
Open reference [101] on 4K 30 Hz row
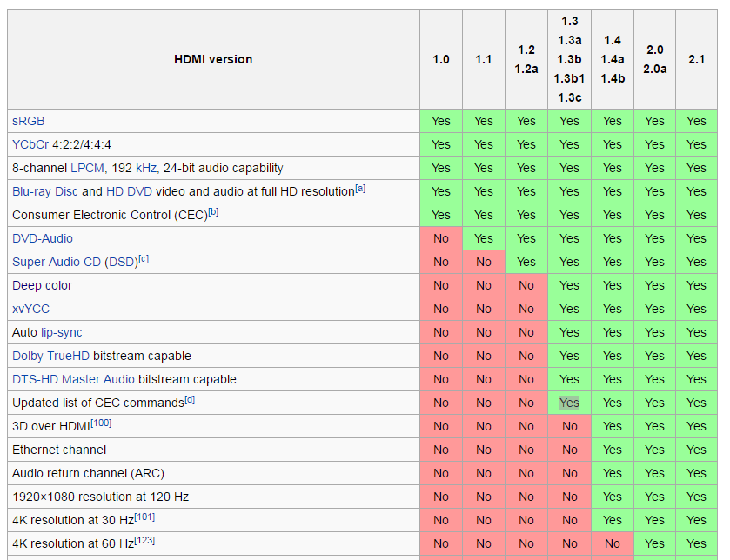point(144,517)
